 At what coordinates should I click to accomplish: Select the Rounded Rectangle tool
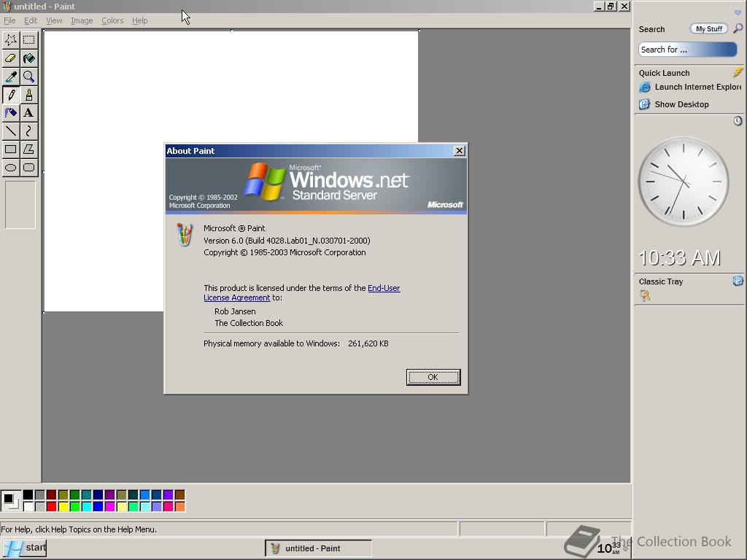(x=29, y=168)
